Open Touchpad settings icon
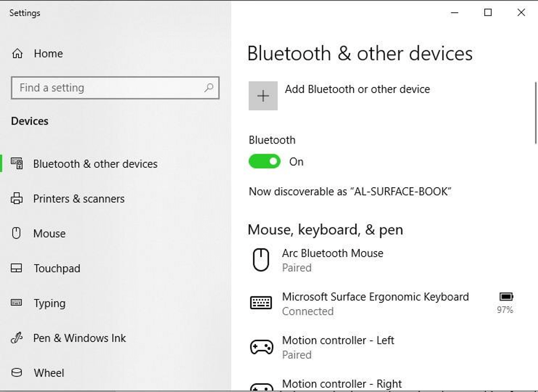This screenshot has width=538, height=392. (17, 268)
